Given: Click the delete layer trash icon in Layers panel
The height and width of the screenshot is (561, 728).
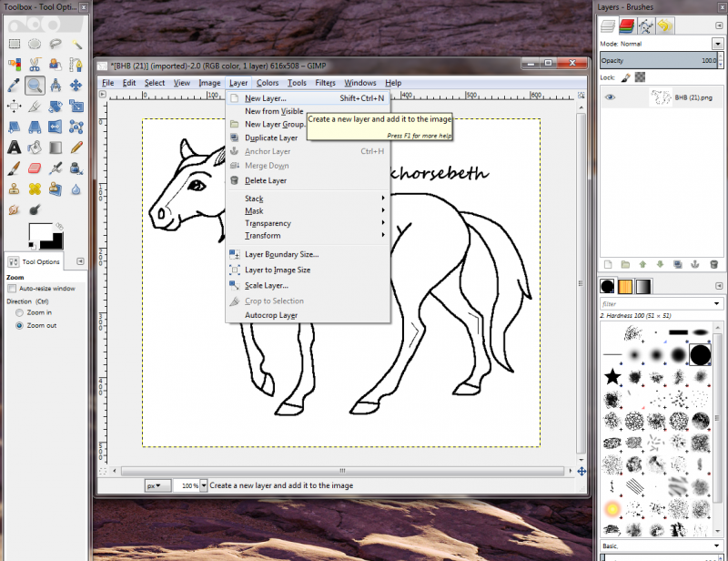Looking at the screenshot, I should [714, 264].
